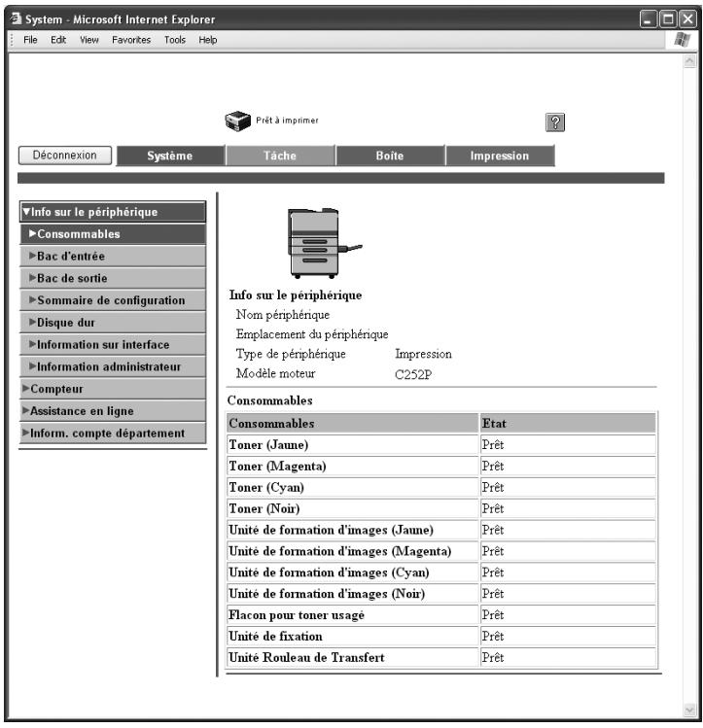Screen dimensions: 703x728
Task: Go to the Impression tab
Action: [500, 156]
